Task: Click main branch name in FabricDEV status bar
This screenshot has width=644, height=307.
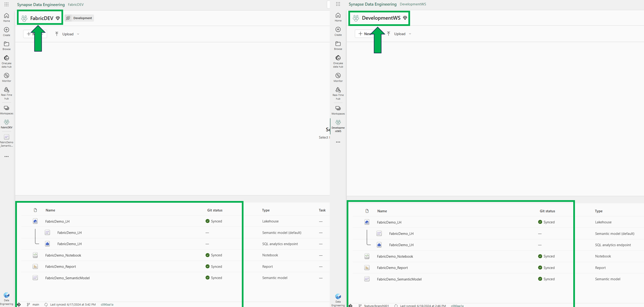Action: pyautogui.click(x=36, y=304)
